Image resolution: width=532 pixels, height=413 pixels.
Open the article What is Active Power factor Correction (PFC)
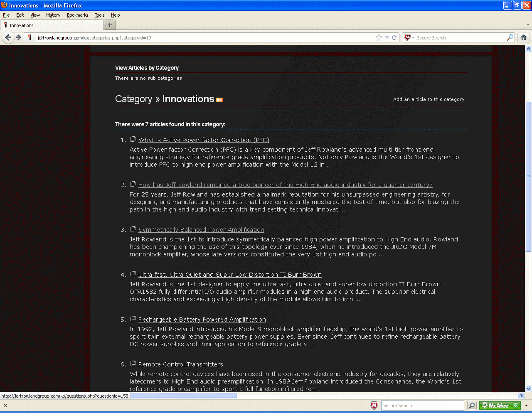tap(204, 140)
